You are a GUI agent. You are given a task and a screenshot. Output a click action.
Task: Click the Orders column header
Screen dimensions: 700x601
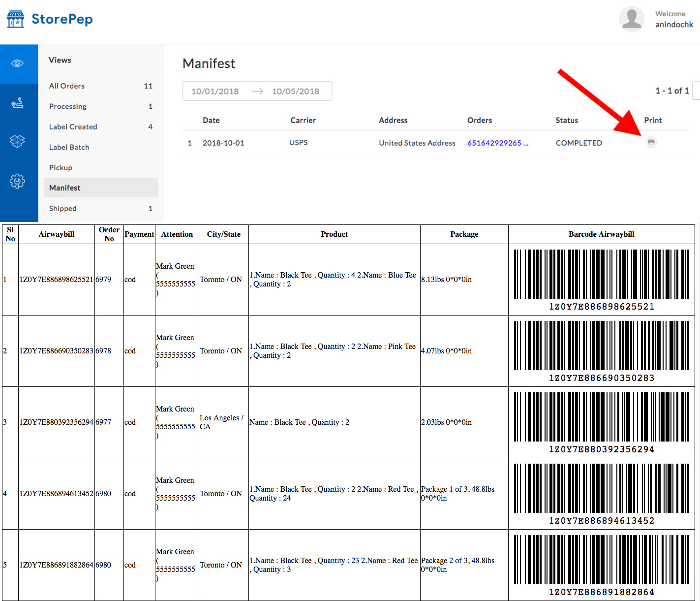point(480,120)
